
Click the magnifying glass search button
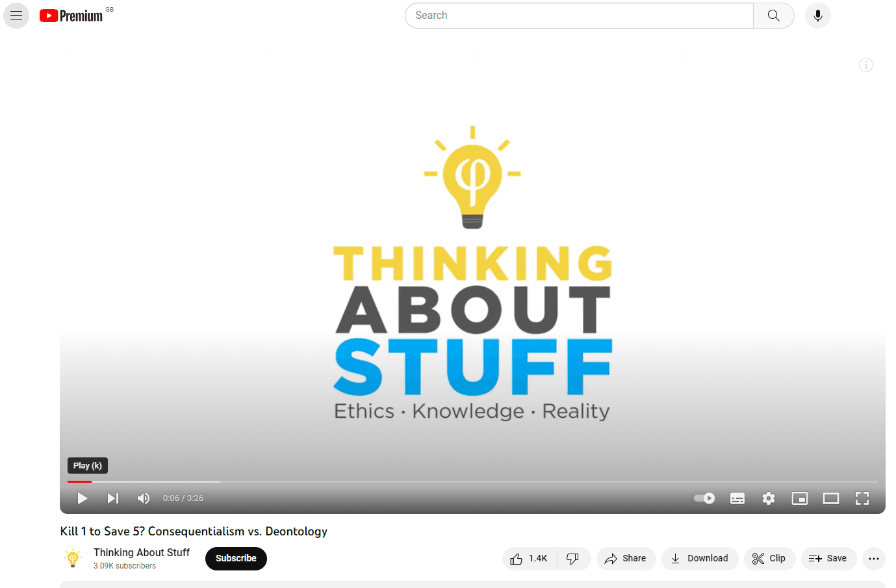tap(773, 16)
